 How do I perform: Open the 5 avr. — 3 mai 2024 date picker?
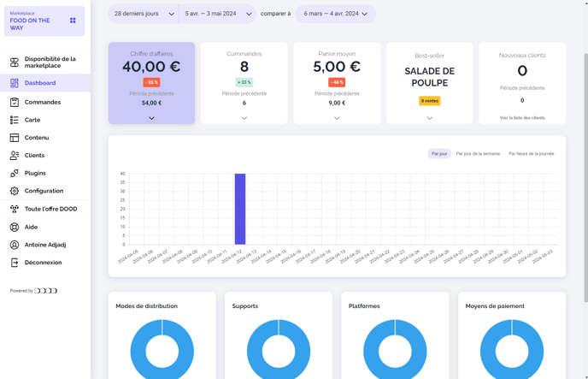[x=218, y=14]
